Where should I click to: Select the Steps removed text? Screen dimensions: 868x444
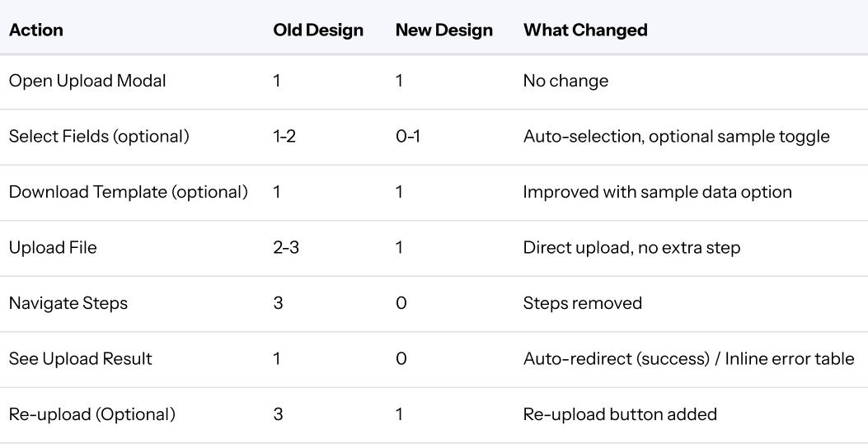point(582,303)
